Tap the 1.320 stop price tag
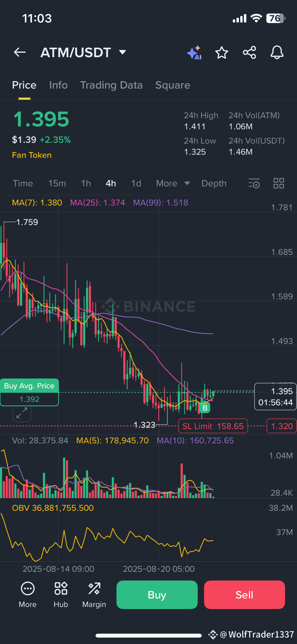 coord(282,426)
